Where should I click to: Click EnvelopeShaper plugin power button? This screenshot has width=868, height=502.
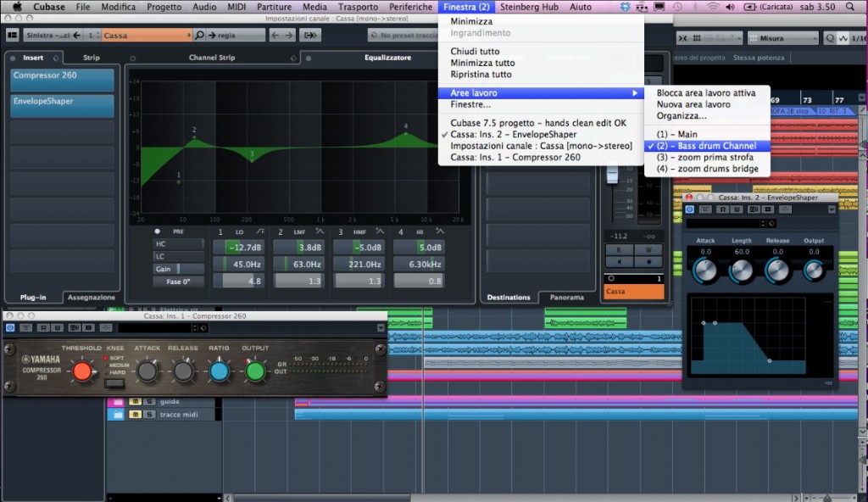point(690,209)
